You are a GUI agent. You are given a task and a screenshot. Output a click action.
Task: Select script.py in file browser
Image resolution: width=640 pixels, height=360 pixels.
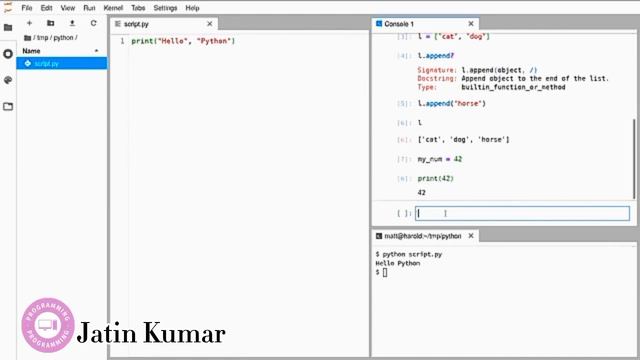point(62,63)
